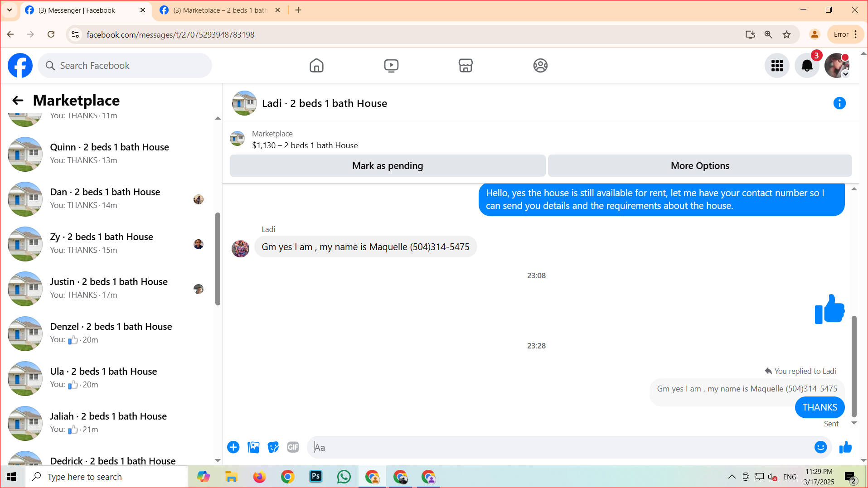Open Photoshop from the taskbar

pos(315,477)
